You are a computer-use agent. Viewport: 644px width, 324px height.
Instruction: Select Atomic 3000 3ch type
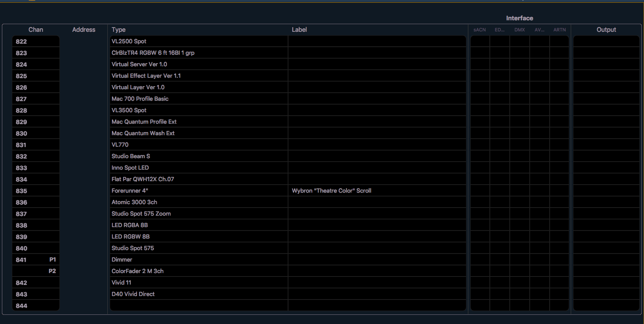coord(199,202)
